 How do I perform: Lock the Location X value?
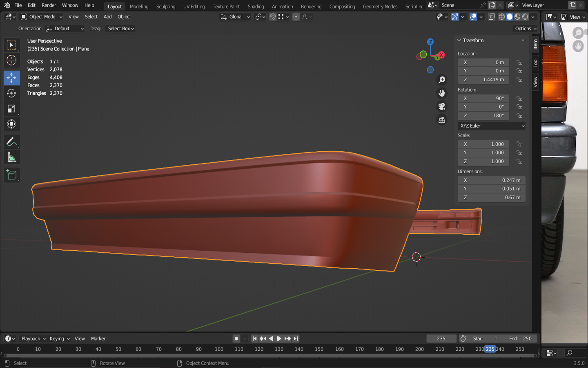(519, 63)
